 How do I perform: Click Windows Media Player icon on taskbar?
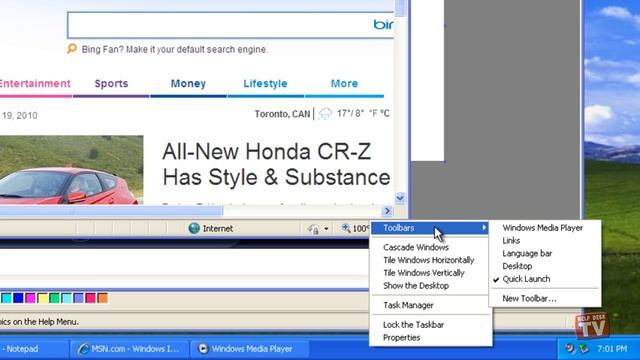tap(203, 349)
